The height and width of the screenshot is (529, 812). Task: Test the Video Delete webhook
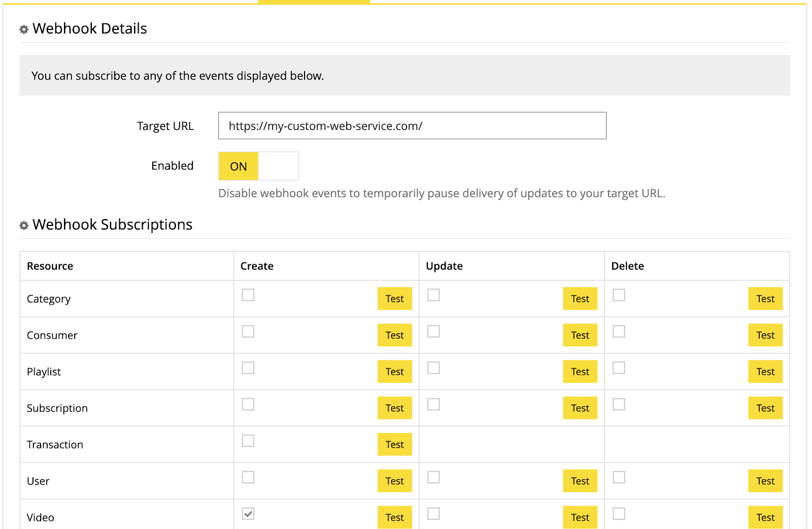765,517
